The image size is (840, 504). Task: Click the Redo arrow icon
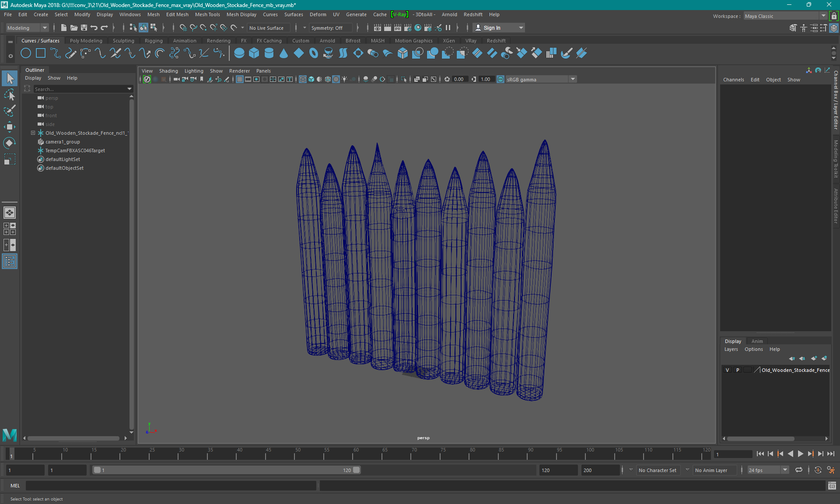coord(104,28)
